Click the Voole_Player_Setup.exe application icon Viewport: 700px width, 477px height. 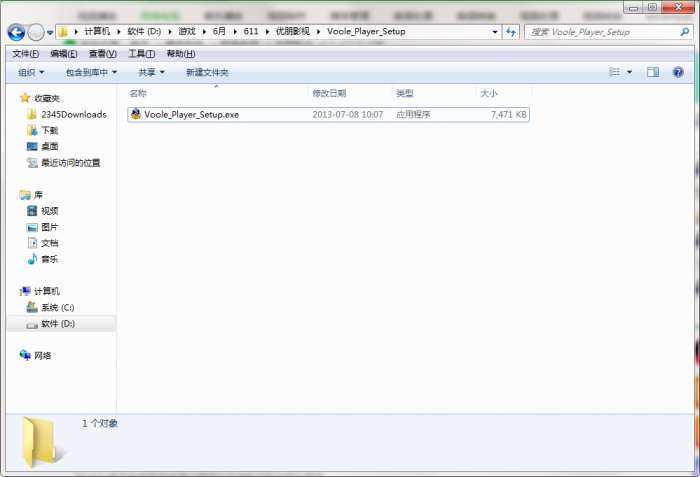136,114
